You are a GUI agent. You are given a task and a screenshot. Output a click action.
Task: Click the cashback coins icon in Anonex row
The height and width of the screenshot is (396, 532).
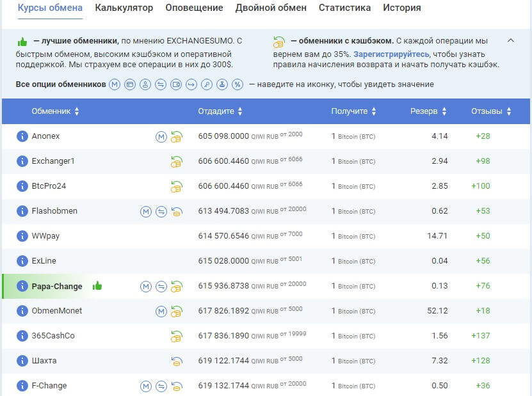point(177,137)
